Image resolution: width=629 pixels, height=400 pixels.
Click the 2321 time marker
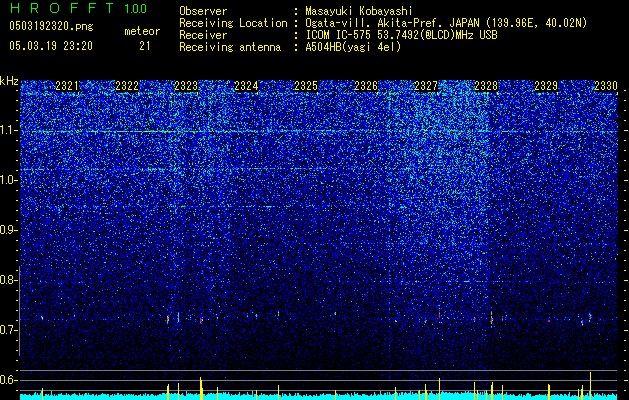[67, 86]
